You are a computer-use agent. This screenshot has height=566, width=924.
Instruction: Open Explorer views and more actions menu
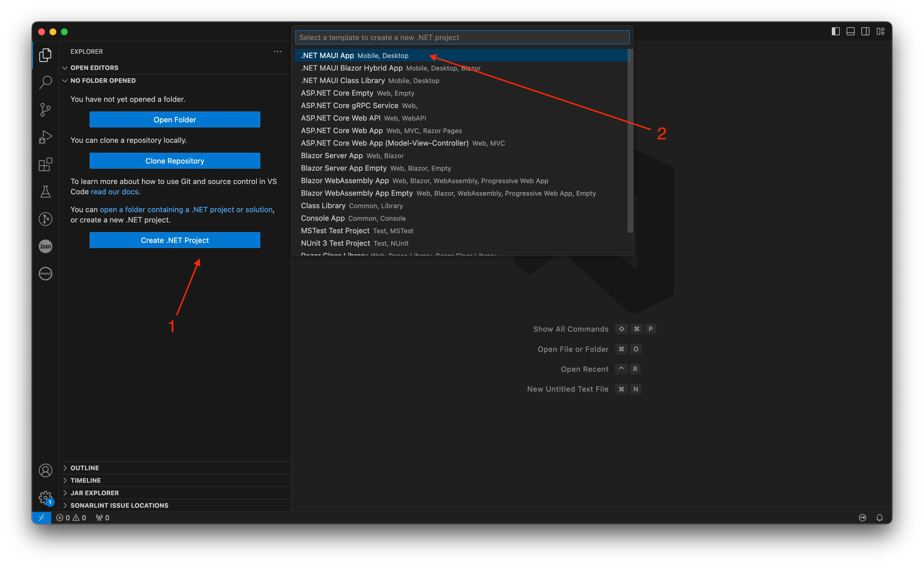(x=277, y=51)
